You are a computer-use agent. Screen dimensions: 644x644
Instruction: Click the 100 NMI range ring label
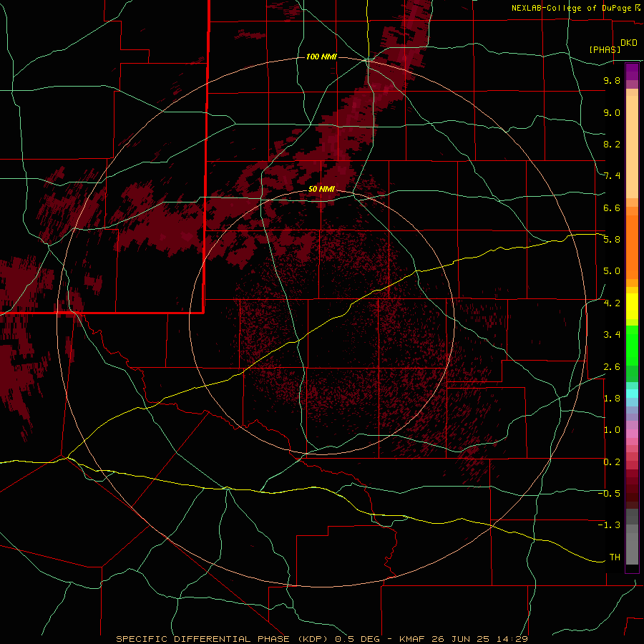pos(321,57)
